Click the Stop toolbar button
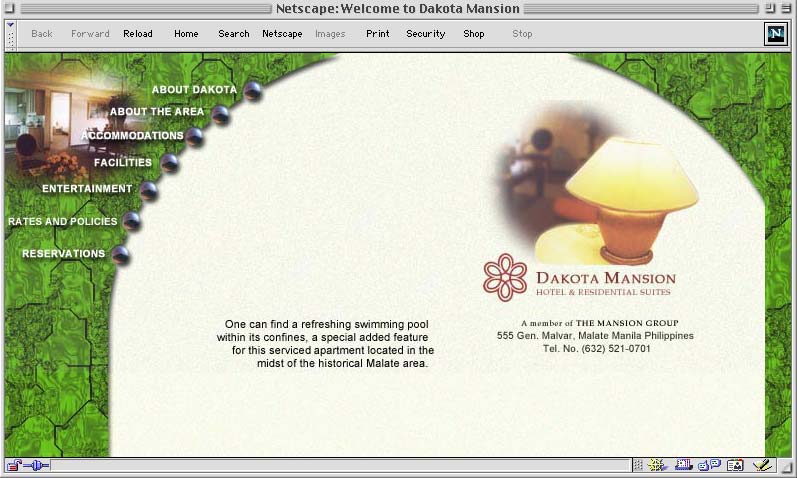Image resolution: width=797 pixels, height=478 pixels. pyautogui.click(x=522, y=34)
